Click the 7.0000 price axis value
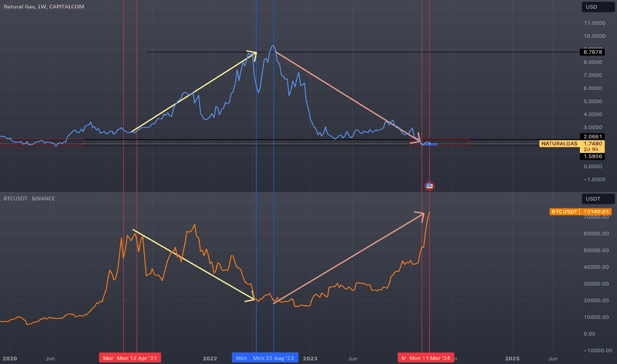This screenshot has width=617, height=364. click(593, 75)
